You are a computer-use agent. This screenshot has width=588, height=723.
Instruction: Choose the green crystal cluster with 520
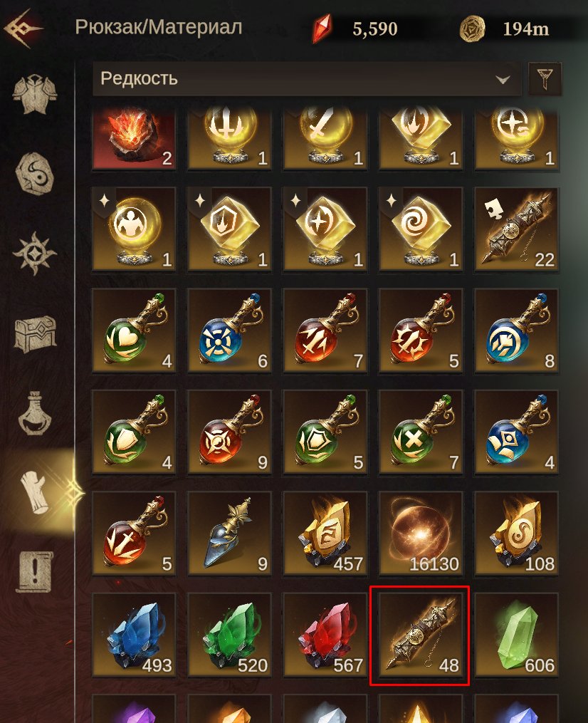click(x=229, y=635)
